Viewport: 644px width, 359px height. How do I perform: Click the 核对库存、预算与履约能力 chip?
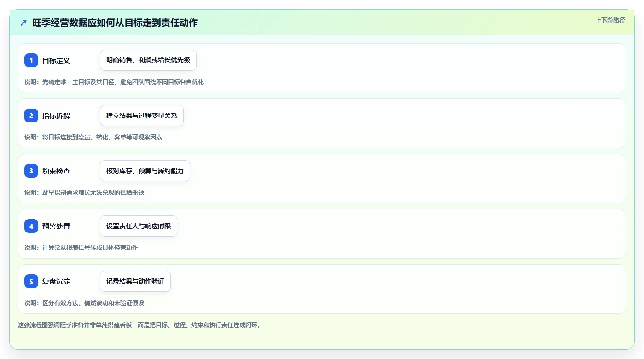[x=145, y=171]
